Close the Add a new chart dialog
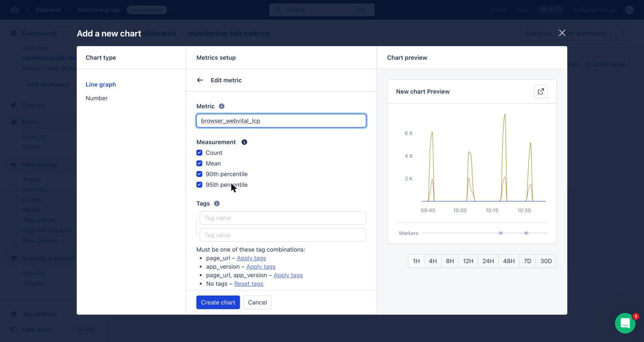This screenshot has width=644, height=342. (562, 33)
